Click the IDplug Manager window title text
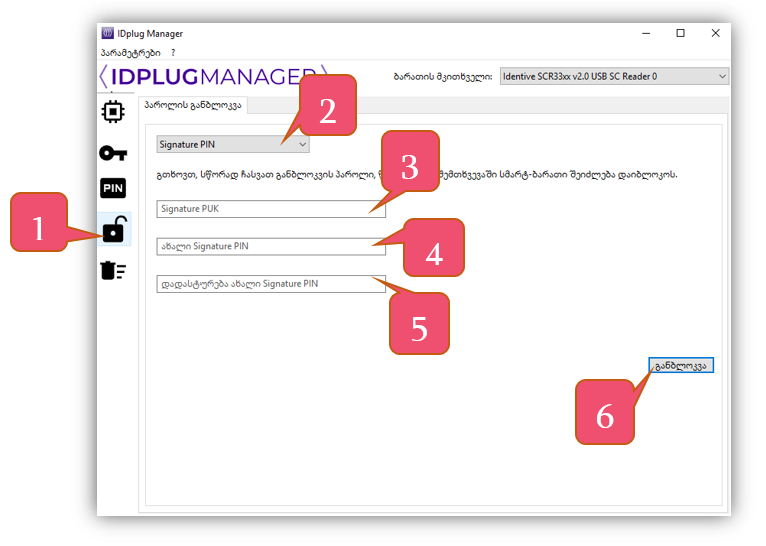This screenshot has height=546, width=766. [x=150, y=33]
